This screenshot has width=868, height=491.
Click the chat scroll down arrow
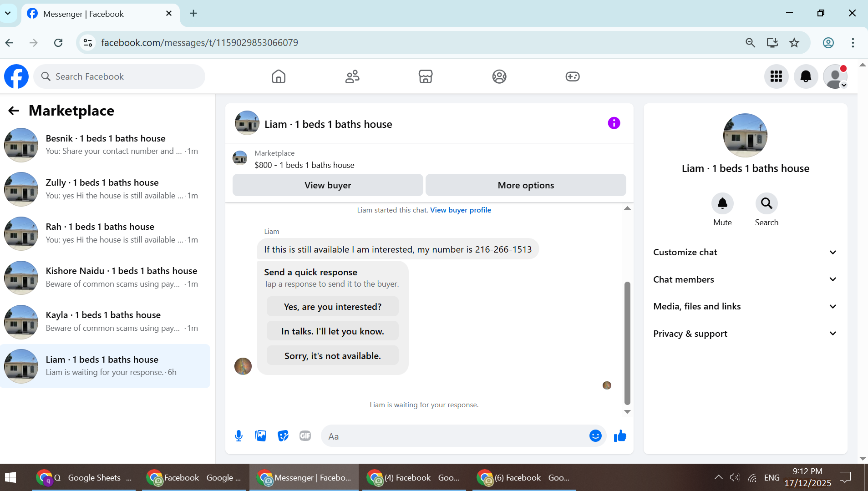pyautogui.click(x=627, y=412)
